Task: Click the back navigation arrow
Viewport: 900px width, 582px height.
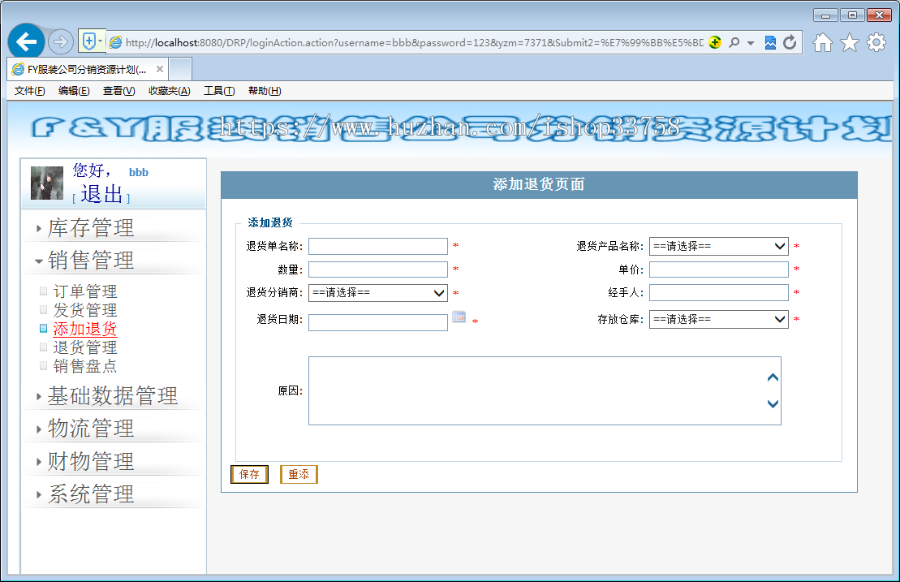Action: tap(25, 41)
